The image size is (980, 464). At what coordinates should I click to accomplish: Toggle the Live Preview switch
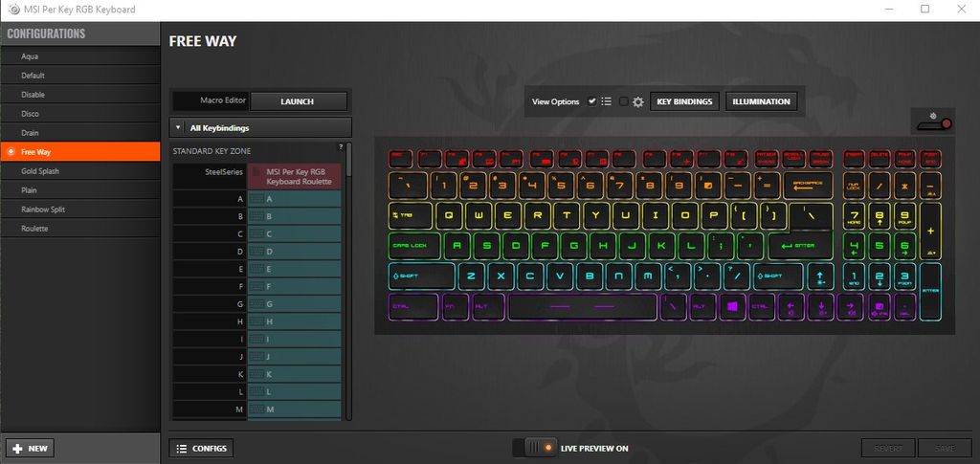tap(534, 448)
